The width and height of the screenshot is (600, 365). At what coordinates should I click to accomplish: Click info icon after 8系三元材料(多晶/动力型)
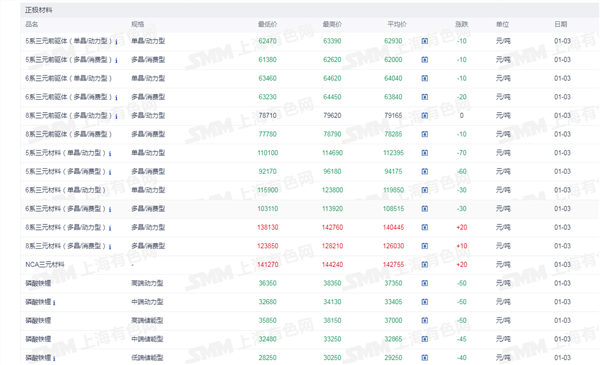tap(110, 228)
